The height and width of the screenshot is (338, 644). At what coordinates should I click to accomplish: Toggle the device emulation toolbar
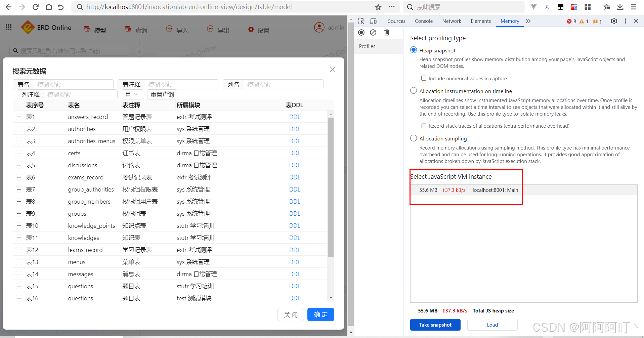(373, 21)
